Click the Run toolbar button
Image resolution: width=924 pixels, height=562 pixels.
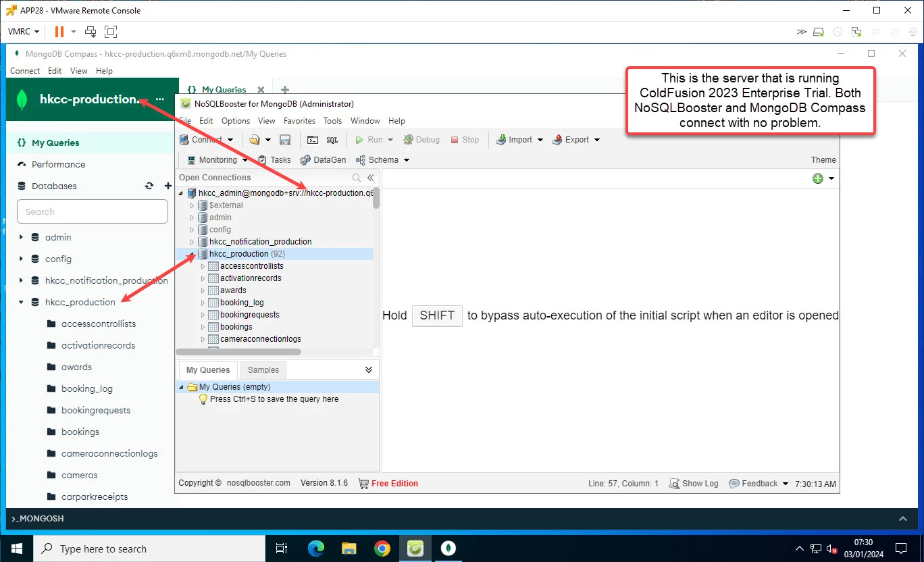click(369, 140)
